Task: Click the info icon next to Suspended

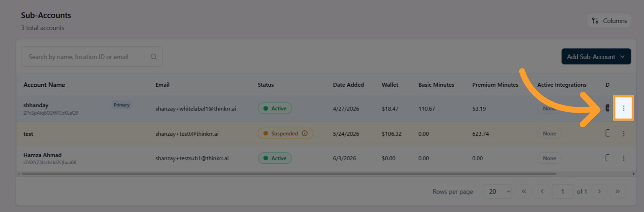Action: [x=305, y=133]
